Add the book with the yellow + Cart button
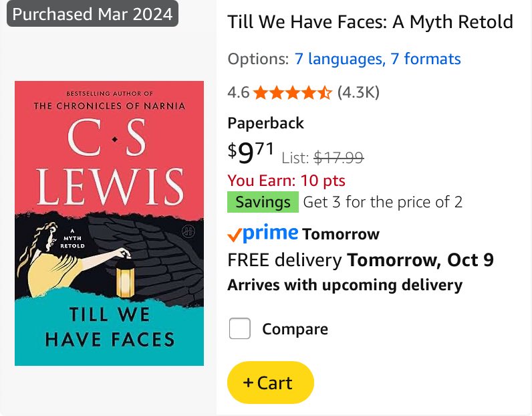 click(271, 383)
